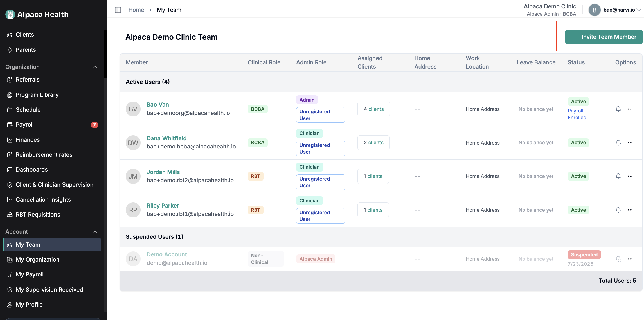Open Riley Parker's member profile
644x320 pixels.
click(x=163, y=206)
